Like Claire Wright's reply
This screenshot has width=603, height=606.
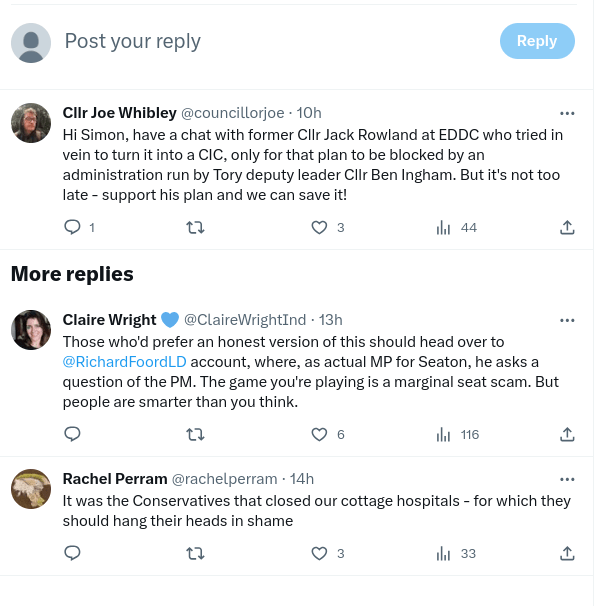click(320, 434)
